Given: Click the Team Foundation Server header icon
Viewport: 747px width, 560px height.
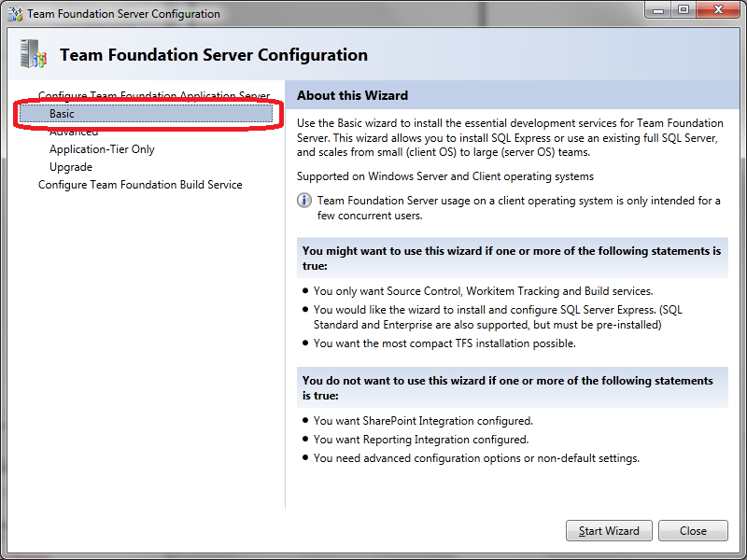Looking at the screenshot, I should [34, 54].
